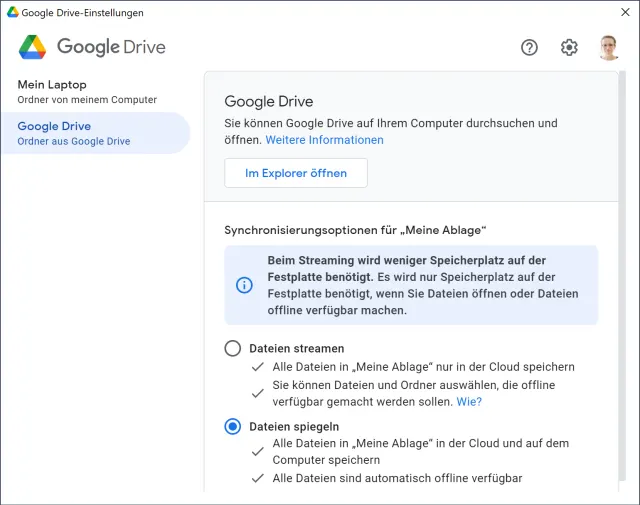Click checkmark beside "Alle Dateien sind automatisch offline verfügbar"

258,479
